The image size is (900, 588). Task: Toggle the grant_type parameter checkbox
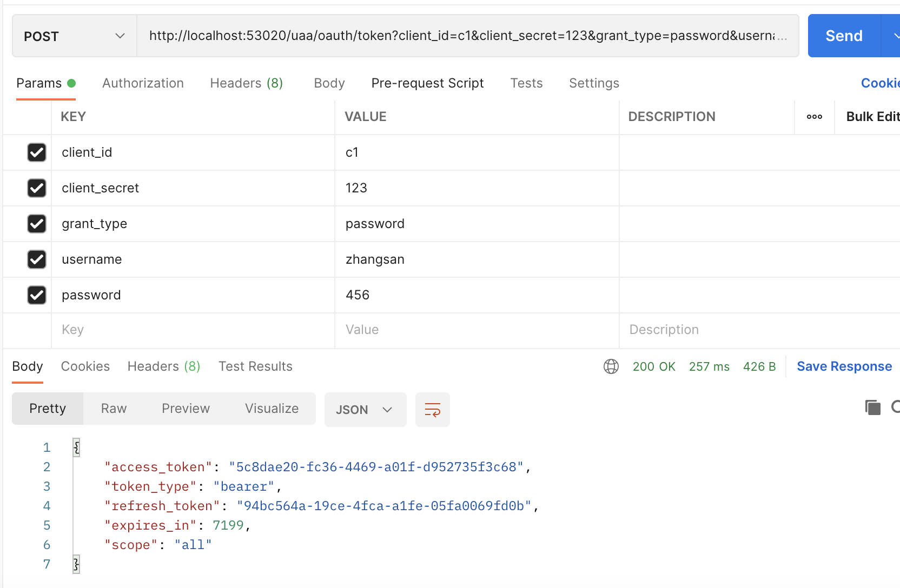(37, 224)
